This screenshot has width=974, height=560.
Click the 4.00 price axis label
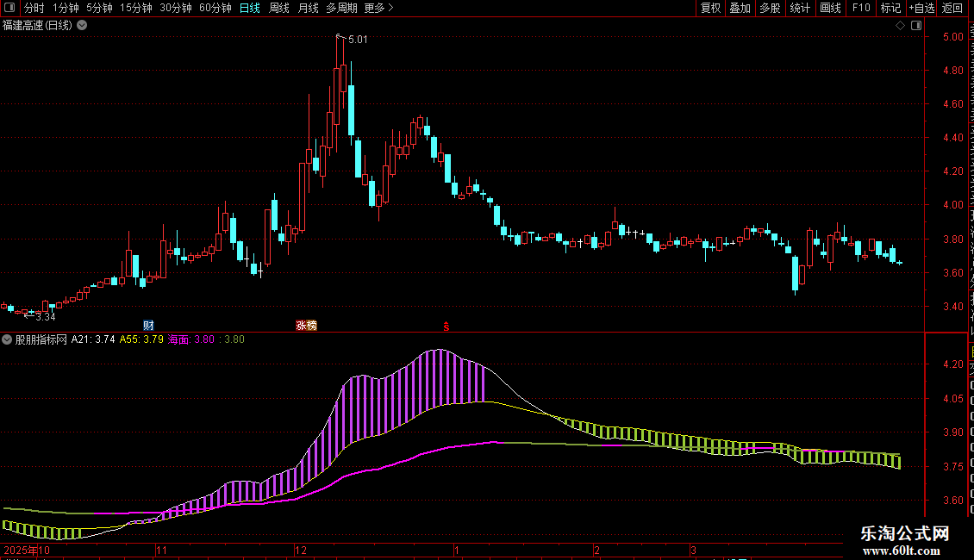952,205
